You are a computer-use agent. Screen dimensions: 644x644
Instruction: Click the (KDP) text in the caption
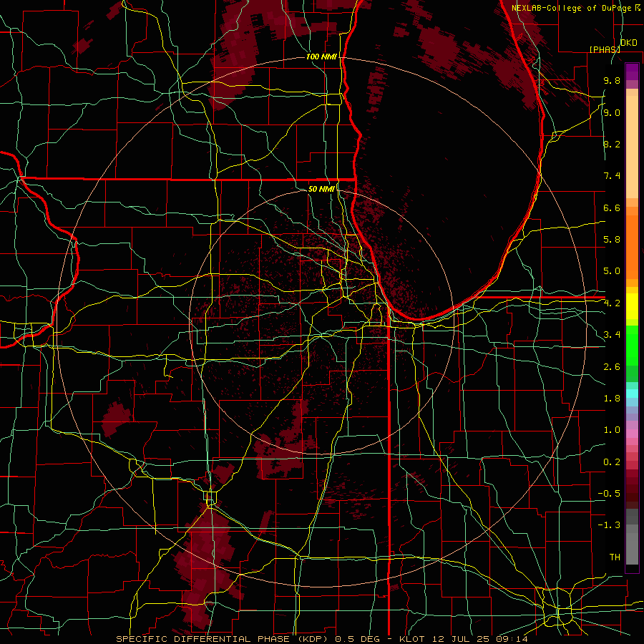[311, 639]
